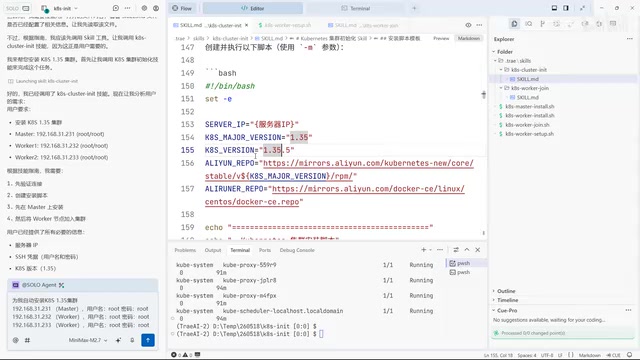The height and width of the screenshot is (360, 640).
Task: Close the terminal panel
Action: pyautogui.click(x=478, y=250)
